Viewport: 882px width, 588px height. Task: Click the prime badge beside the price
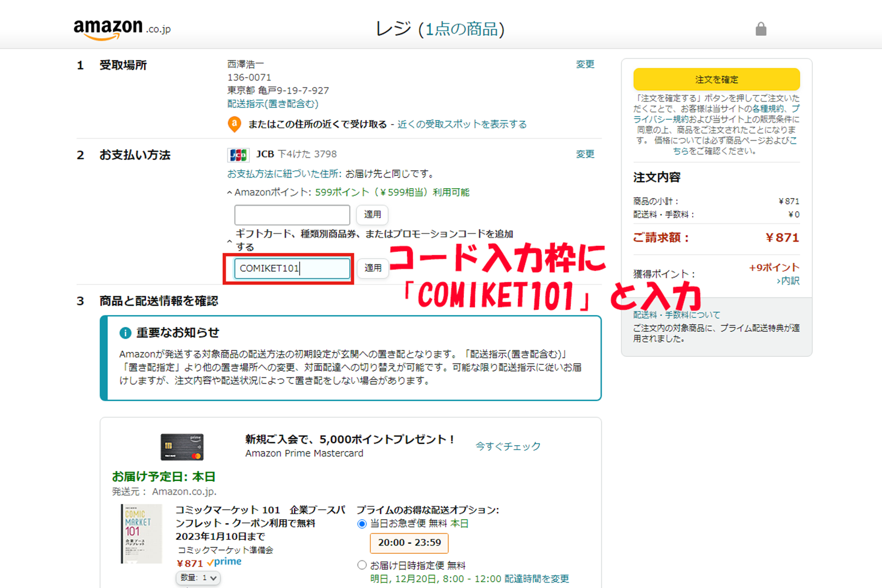pos(224,562)
